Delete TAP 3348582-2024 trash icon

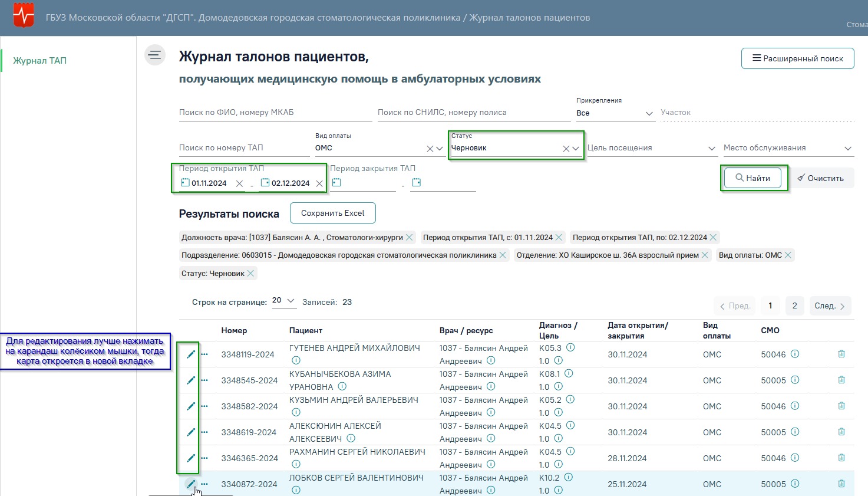841,406
